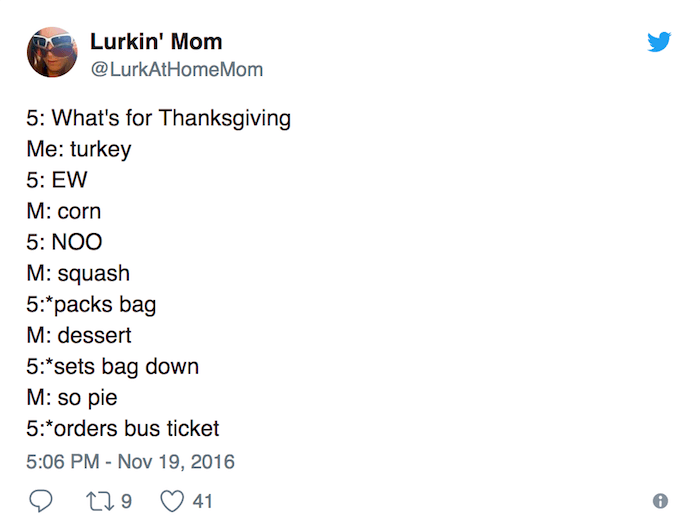This screenshot has width=700, height=532.
Task: Click the "Me: turkey" line
Action: (x=79, y=150)
